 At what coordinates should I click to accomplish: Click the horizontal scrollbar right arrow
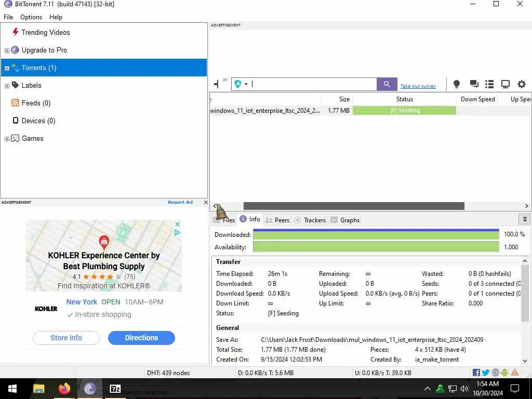(527, 206)
